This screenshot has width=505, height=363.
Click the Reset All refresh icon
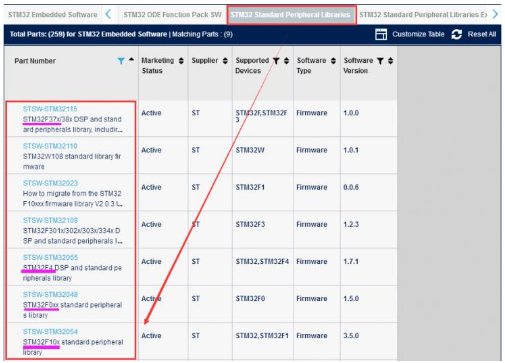[x=457, y=34]
